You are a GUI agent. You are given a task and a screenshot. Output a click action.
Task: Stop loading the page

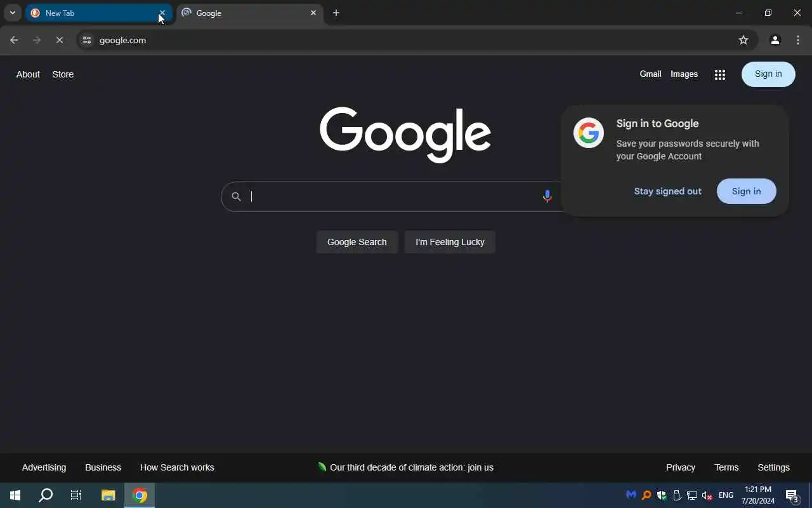60,40
